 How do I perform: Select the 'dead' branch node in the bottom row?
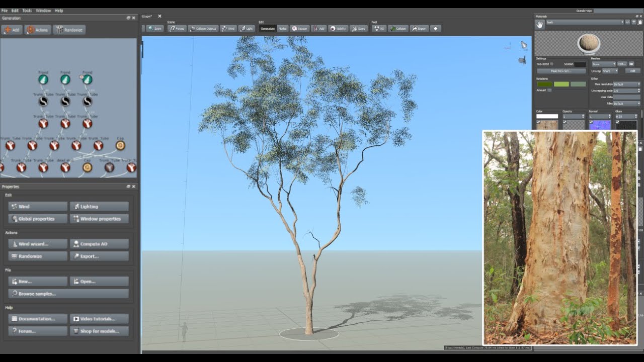(x=65, y=167)
